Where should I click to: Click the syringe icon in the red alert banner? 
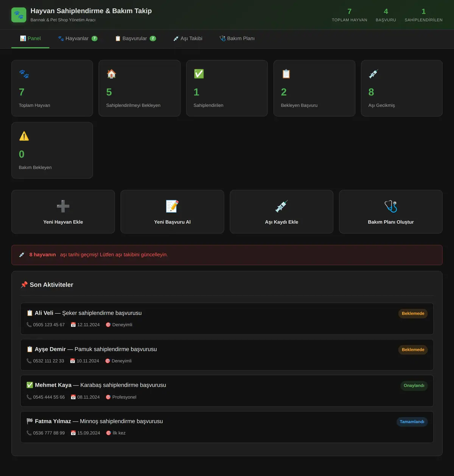[22, 255]
